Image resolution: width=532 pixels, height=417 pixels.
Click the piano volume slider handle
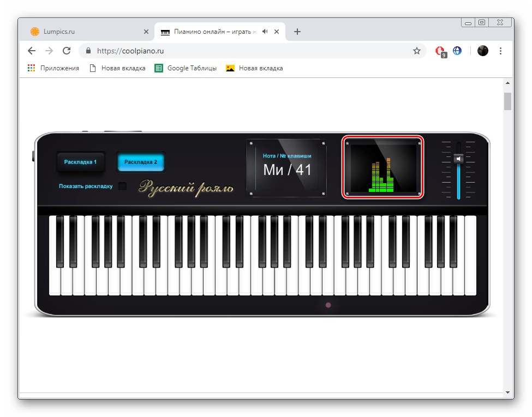point(458,159)
